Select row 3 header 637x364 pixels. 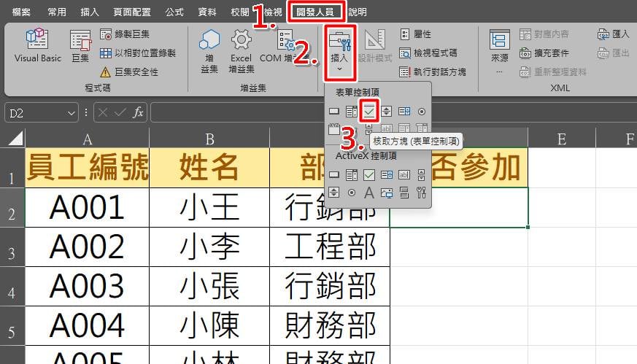pos(12,247)
